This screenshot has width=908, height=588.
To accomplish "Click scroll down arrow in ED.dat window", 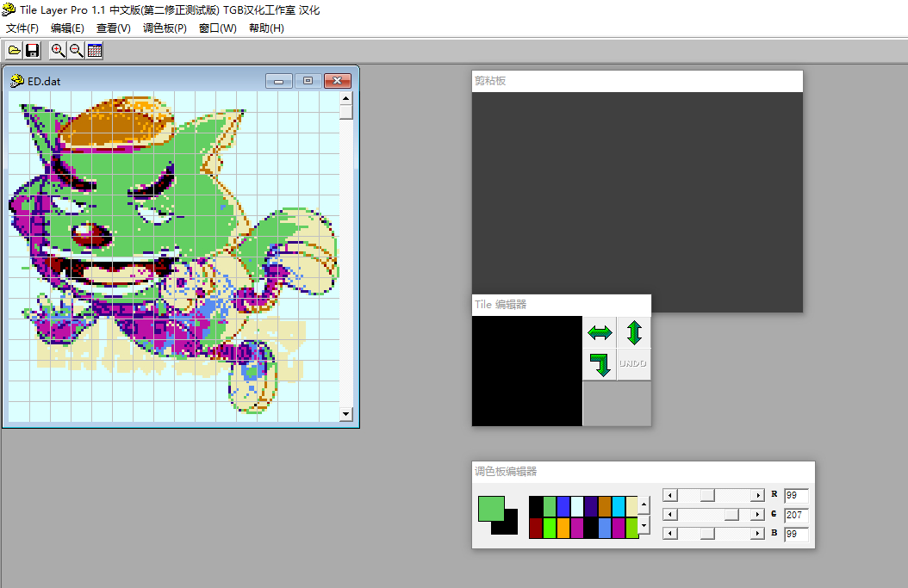I will tap(345, 414).
